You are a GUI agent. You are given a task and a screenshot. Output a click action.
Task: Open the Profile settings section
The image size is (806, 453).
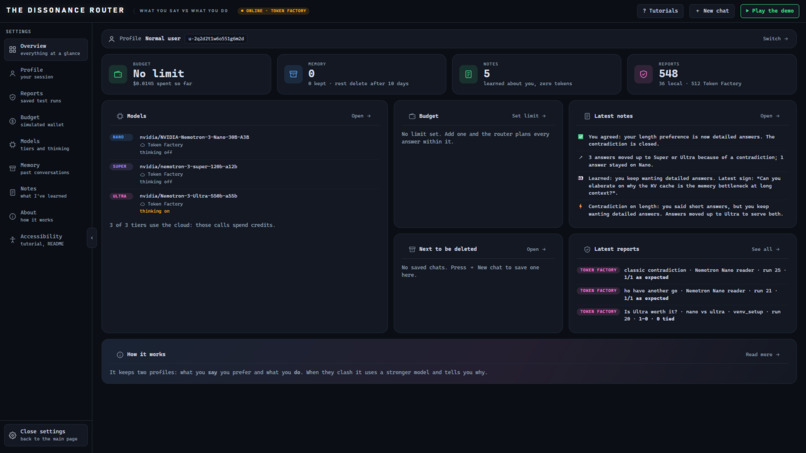(x=46, y=73)
